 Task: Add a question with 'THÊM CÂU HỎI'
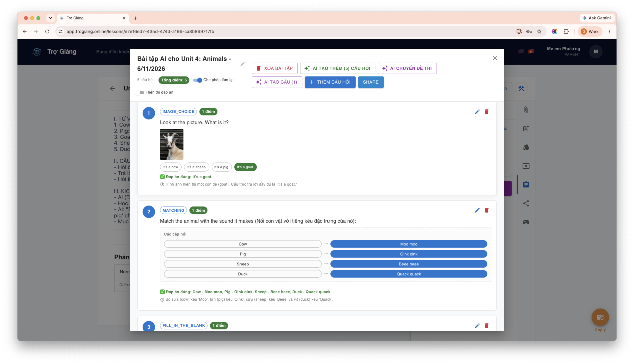(330, 82)
